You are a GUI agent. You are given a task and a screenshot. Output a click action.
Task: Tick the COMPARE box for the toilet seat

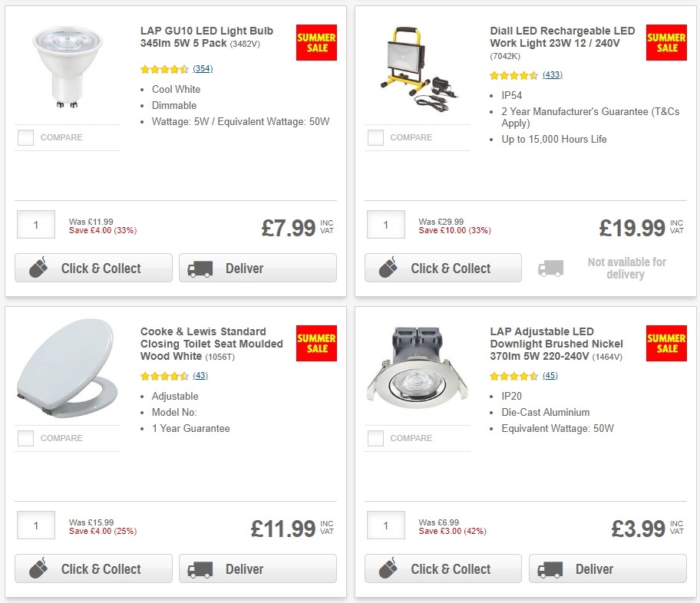[25, 438]
